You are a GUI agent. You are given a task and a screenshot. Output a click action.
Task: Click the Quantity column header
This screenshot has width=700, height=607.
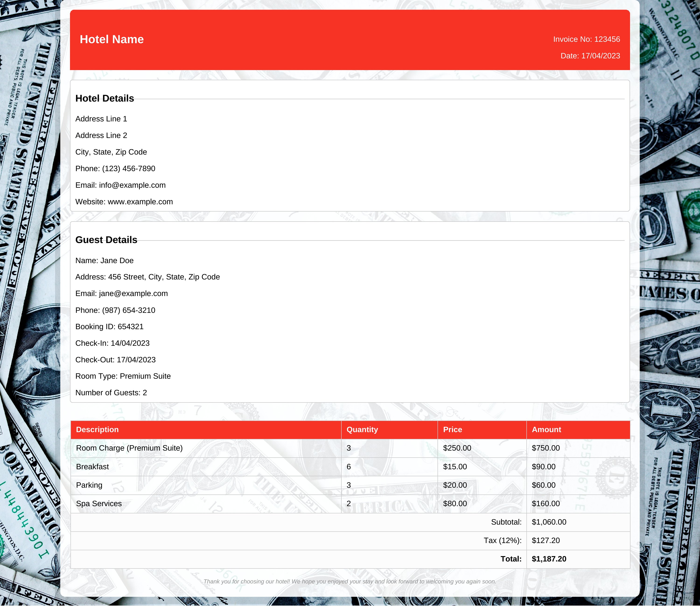click(389, 430)
